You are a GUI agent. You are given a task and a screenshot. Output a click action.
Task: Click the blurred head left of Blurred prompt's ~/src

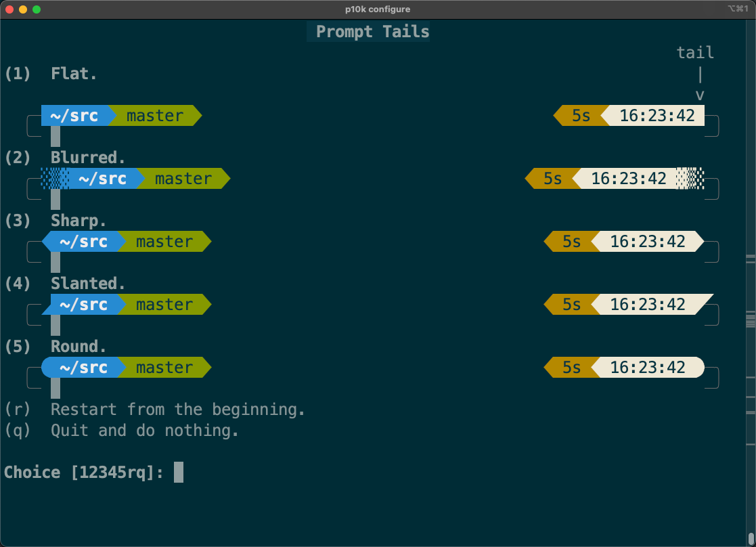(x=55, y=179)
